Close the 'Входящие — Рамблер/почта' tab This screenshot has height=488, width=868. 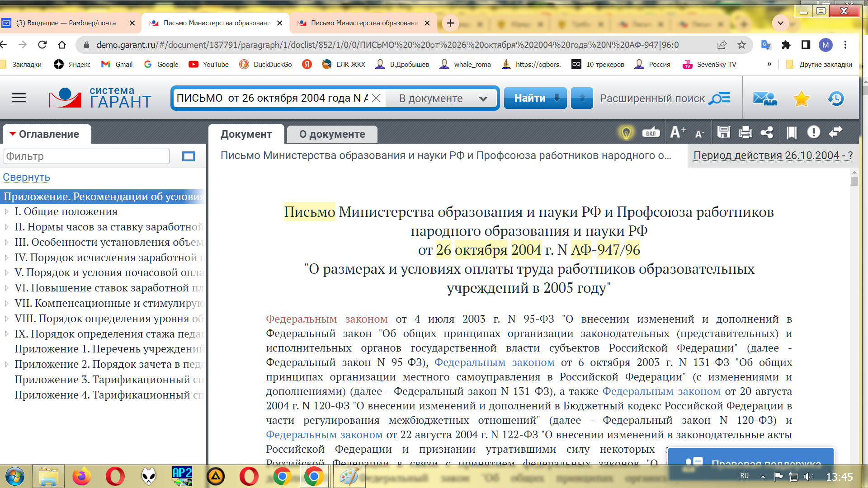click(x=132, y=23)
